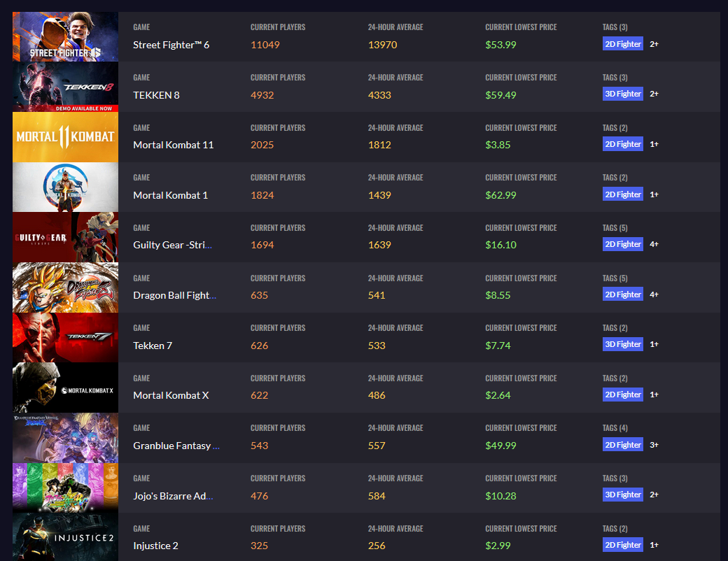Click the 2D Fighter tag on Guilty Gear
The image size is (728, 561).
[x=622, y=244]
